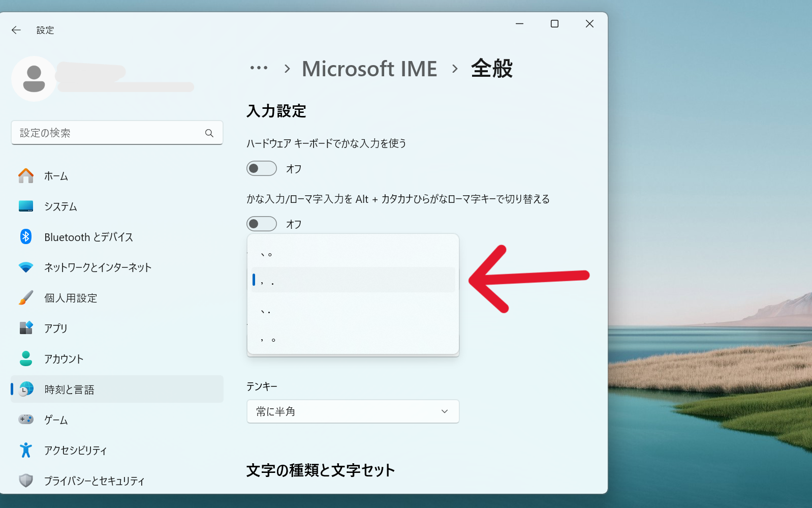Open システム settings page

pyautogui.click(x=117, y=206)
